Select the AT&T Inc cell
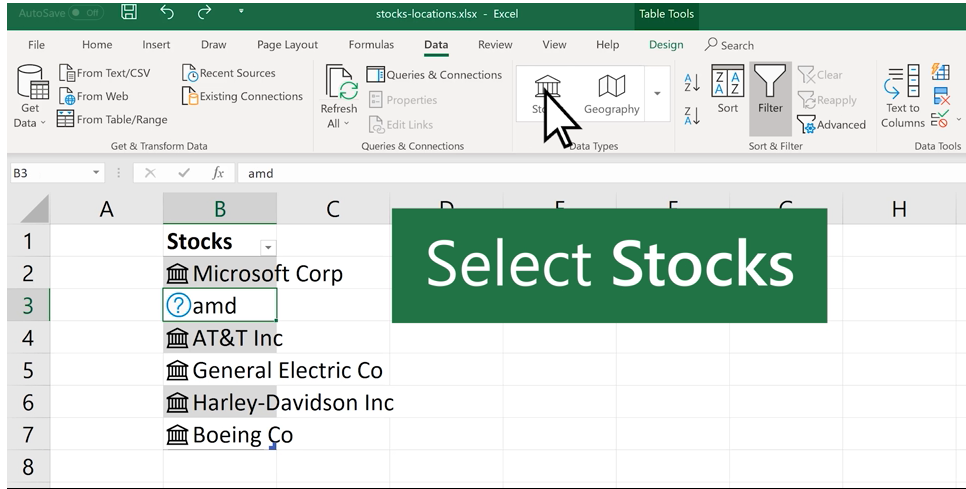 (220, 337)
